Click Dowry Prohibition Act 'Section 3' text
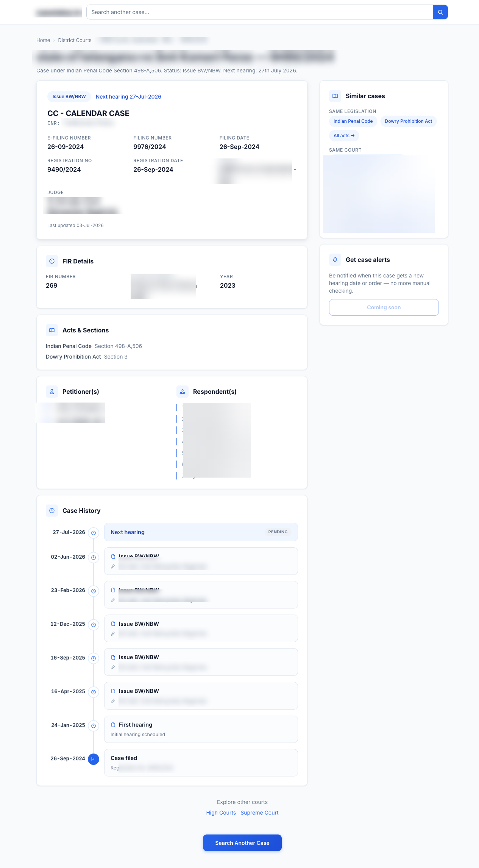Image resolution: width=479 pixels, height=868 pixels. pyautogui.click(x=116, y=357)
